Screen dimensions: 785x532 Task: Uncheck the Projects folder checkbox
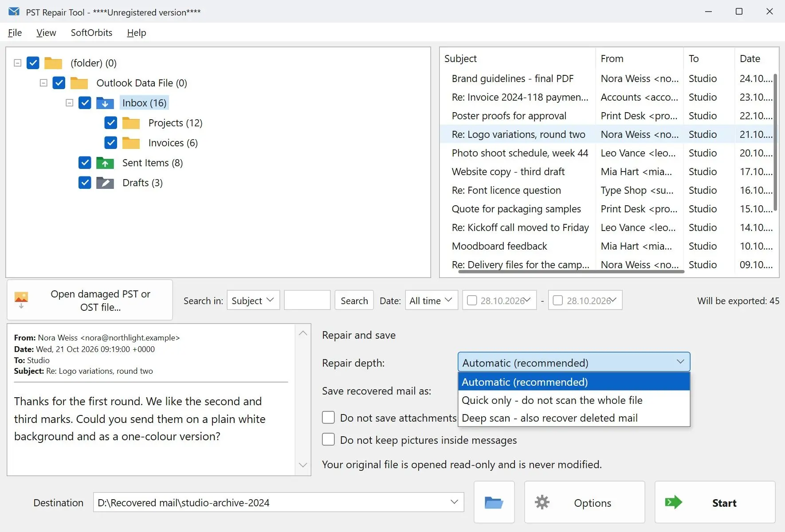111,123
